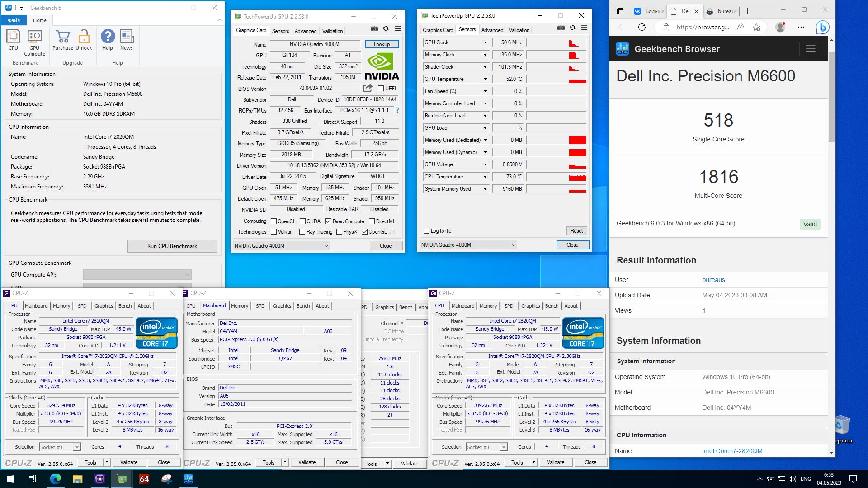Click Validate button in left CPU-Z window

[x=129, y=462]
